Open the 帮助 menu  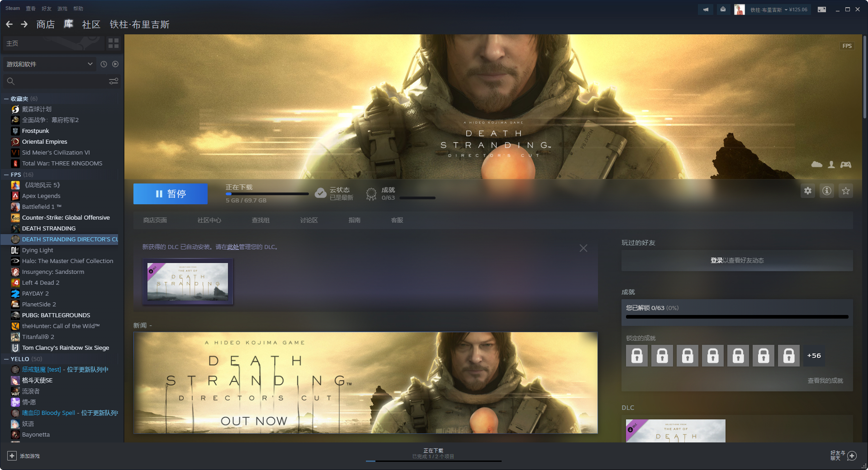[78, 9]
